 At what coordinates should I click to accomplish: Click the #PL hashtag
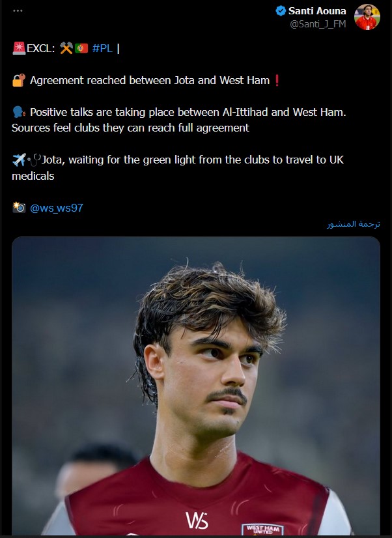[x=102, y=48]
